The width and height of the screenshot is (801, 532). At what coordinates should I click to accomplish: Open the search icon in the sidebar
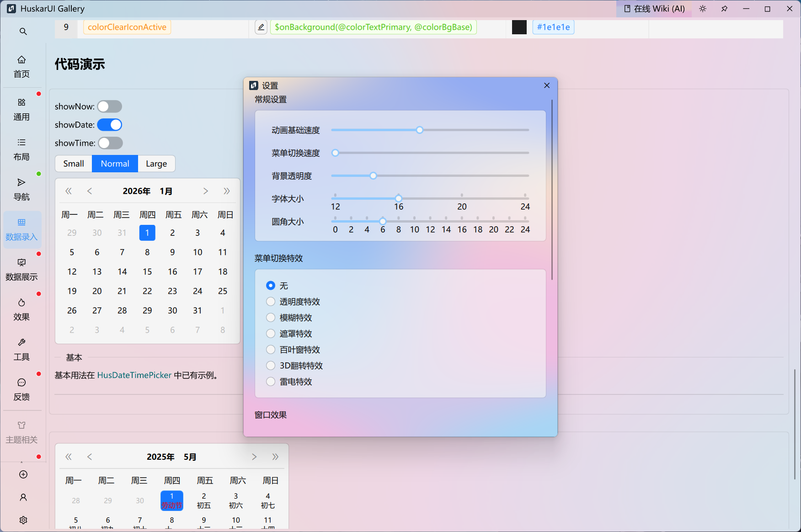point(23,31)
